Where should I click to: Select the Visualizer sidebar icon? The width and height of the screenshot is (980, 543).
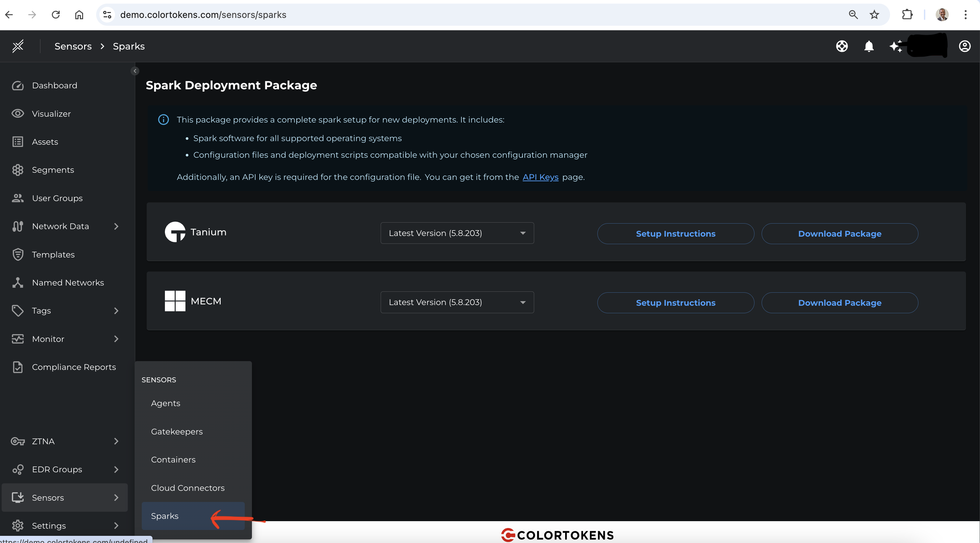point(51,113)
